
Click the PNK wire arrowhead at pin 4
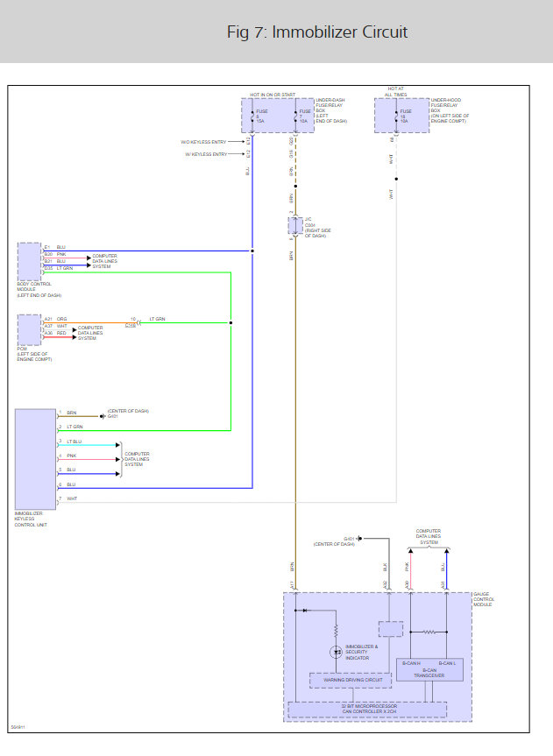(117, 460)
